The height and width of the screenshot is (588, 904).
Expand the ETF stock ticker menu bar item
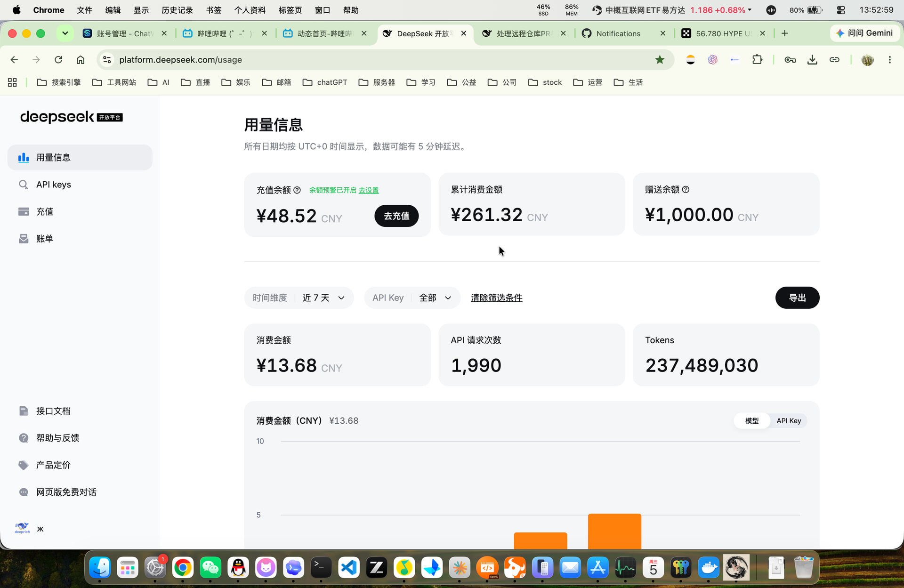click(672, 10)
